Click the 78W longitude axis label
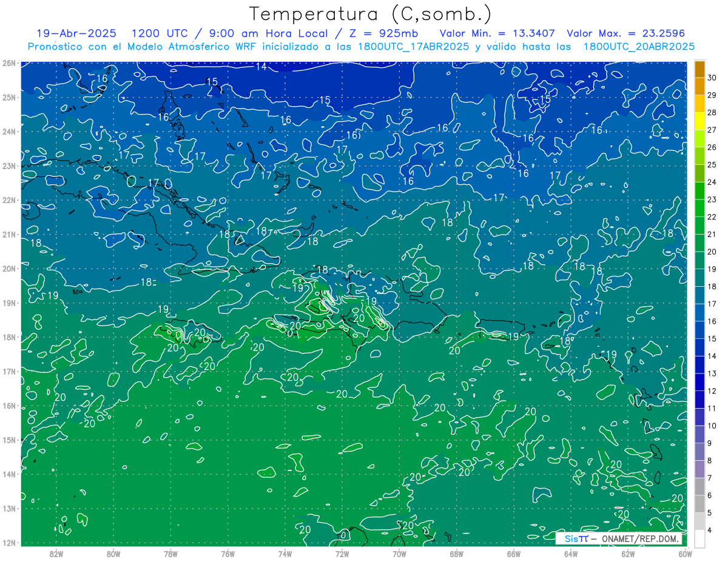Screen dimensions: 728x562 tap(170, 554)
